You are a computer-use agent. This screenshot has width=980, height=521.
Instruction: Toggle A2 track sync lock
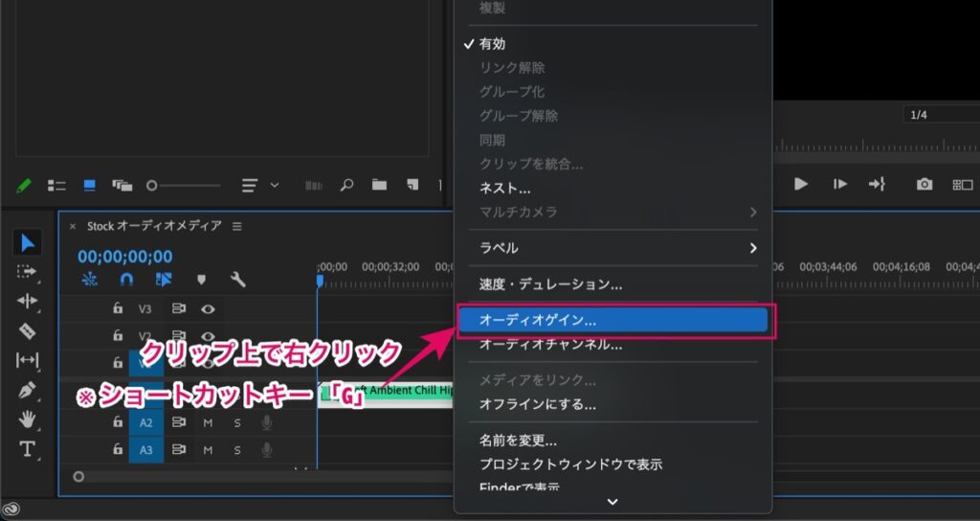179,422
